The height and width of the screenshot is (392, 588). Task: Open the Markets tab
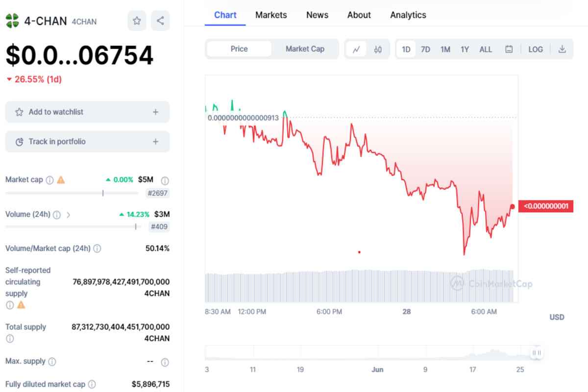pos(271,15)
